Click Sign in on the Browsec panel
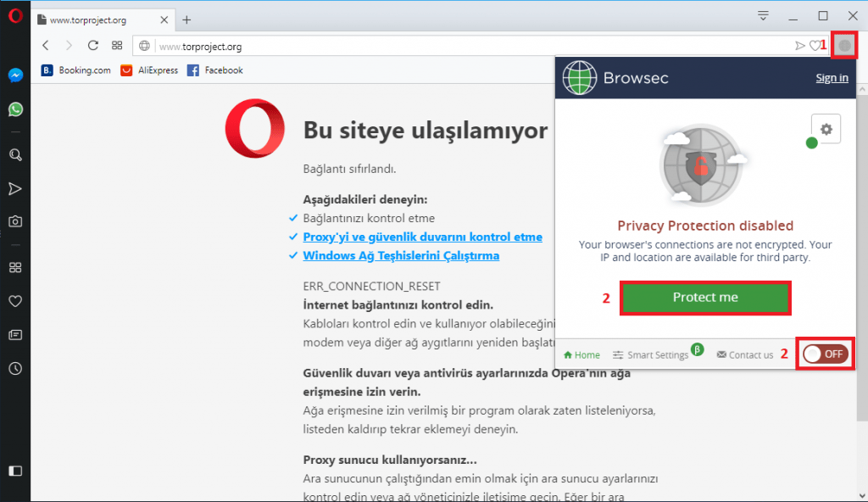The image size is (868, 502). click(832, 77)
